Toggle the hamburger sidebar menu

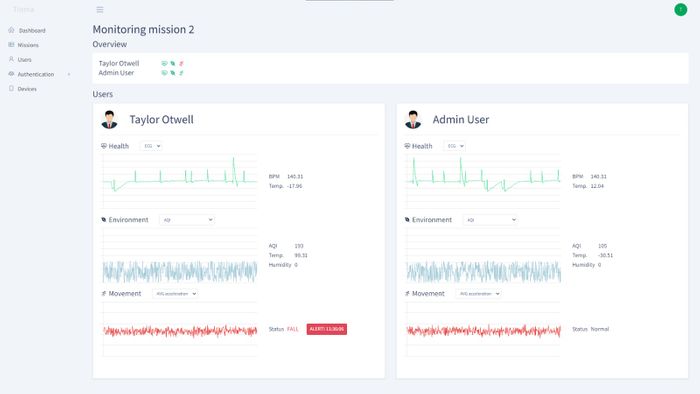click(100, 9)
